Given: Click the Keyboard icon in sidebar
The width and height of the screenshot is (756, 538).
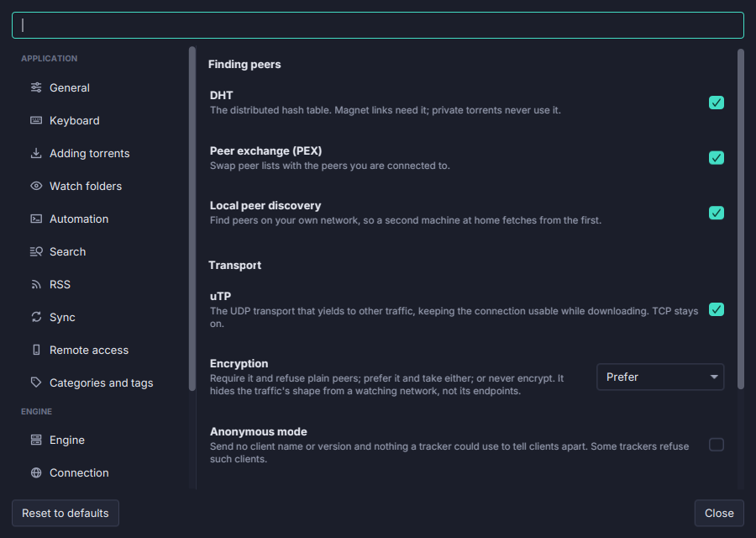Looking at the screenshot, I should pos(36,120).
